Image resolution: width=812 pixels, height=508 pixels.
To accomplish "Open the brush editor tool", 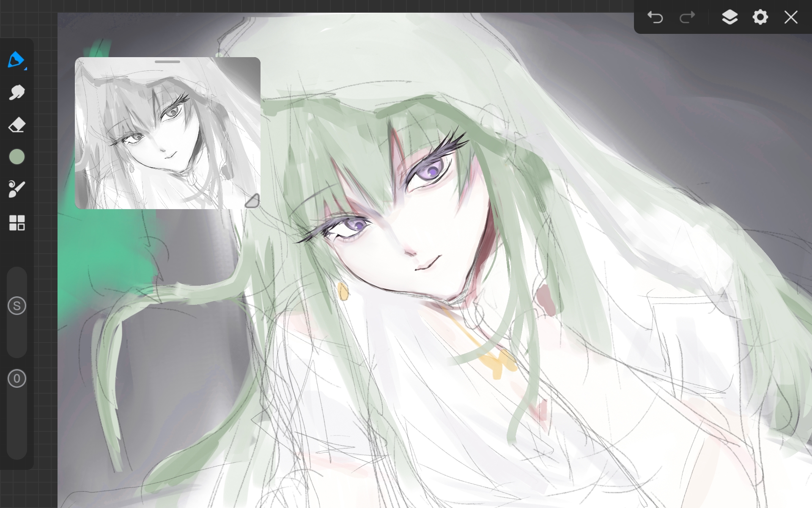I will coord(17,189).
